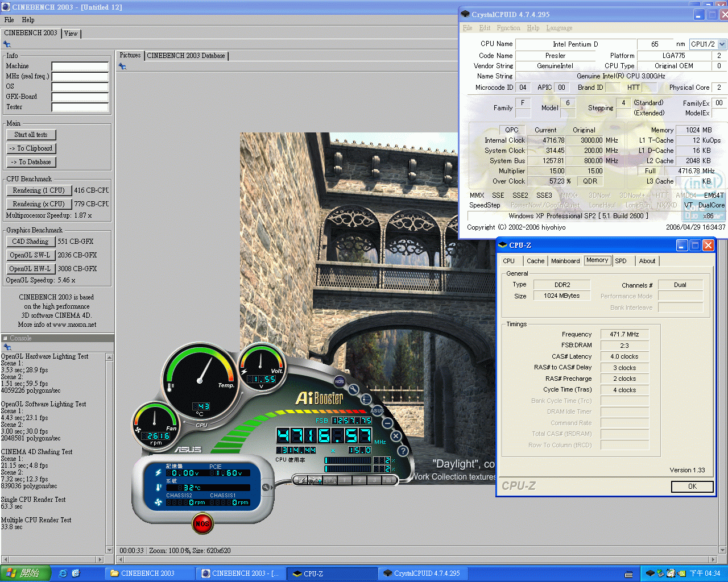The image size is (728, 582).
Task: Click the pin icon under Pictures tab
Action: point(122,66)
